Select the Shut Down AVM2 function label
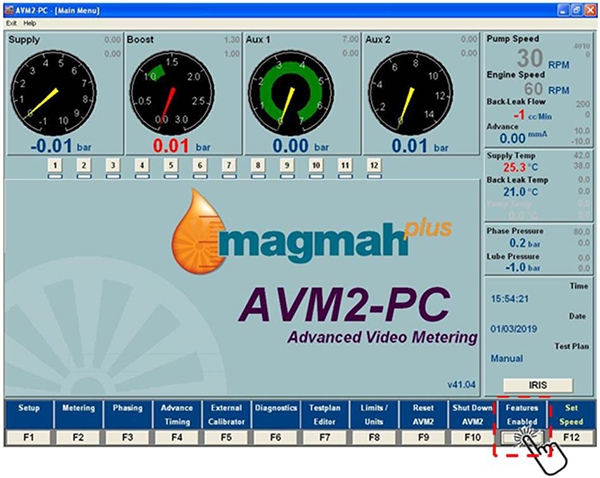The image size is (600, 478). coord(473,414)
